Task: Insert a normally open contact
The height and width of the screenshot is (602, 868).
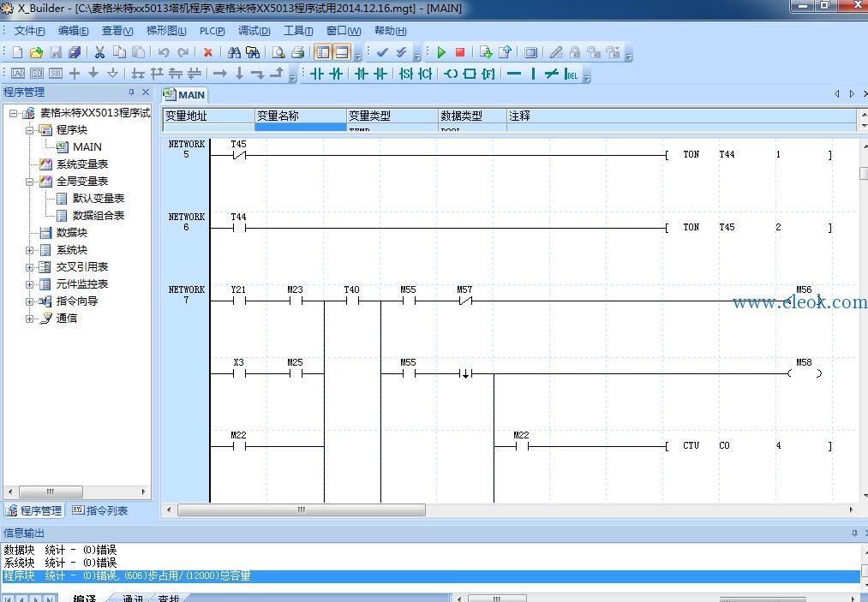Action: tap(317, 74)
